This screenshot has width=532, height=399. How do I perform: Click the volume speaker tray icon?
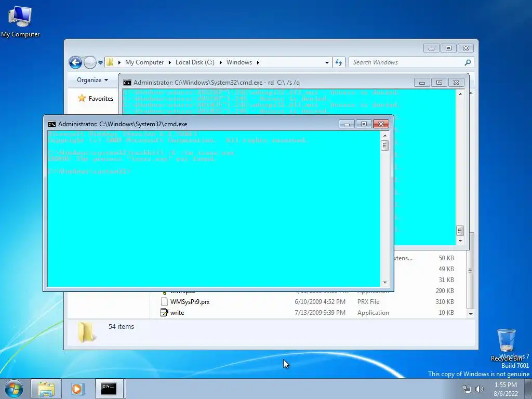click(x=480, y=389)
